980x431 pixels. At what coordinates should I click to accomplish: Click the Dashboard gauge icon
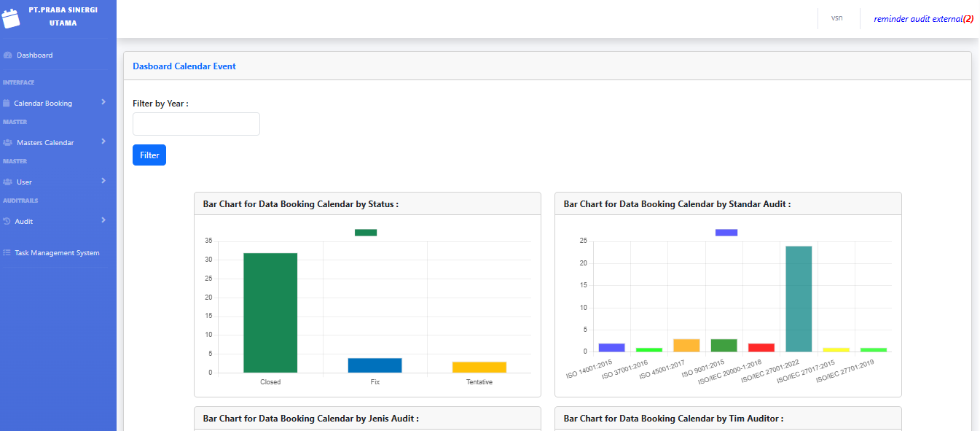click(8, 55)
